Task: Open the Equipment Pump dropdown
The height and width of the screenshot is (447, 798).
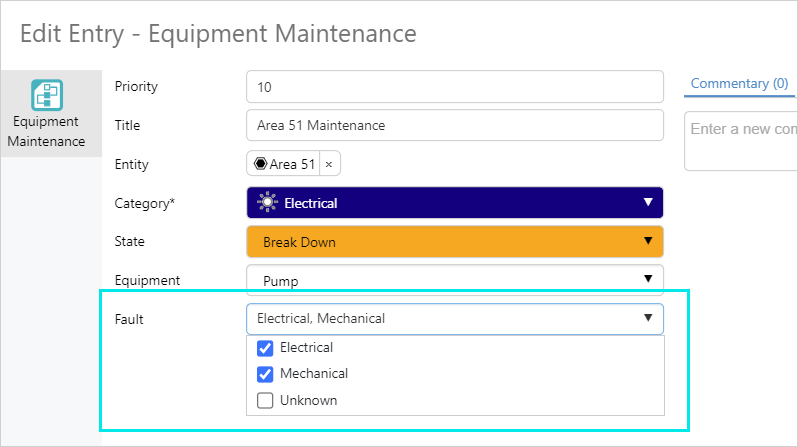Action: [x=648, y=280]
